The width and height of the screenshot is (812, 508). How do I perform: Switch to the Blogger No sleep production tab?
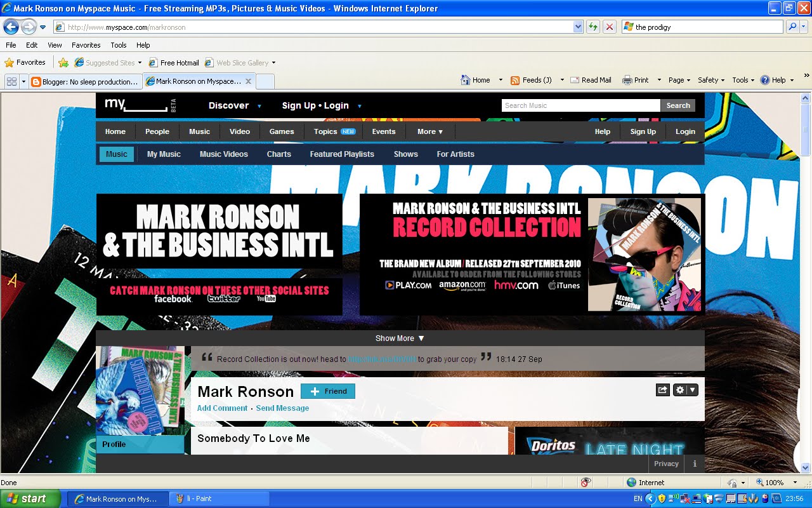(x=85, y=81)
